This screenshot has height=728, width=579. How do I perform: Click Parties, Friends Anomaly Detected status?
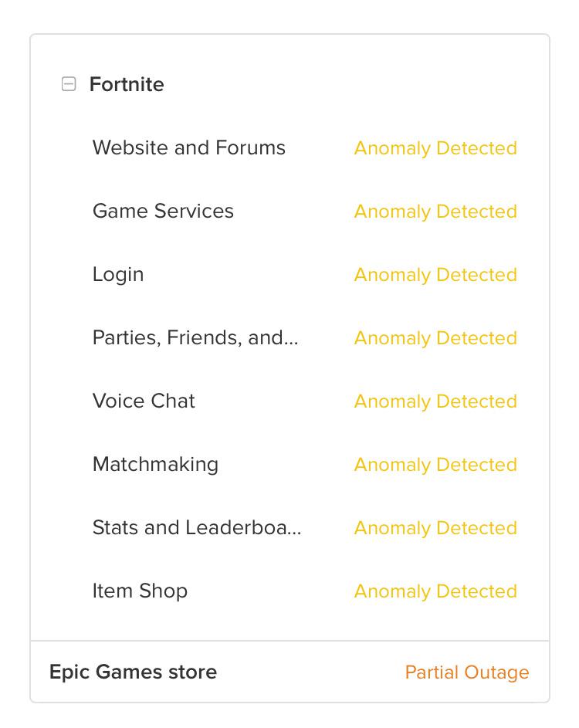(x=435, y=338)
